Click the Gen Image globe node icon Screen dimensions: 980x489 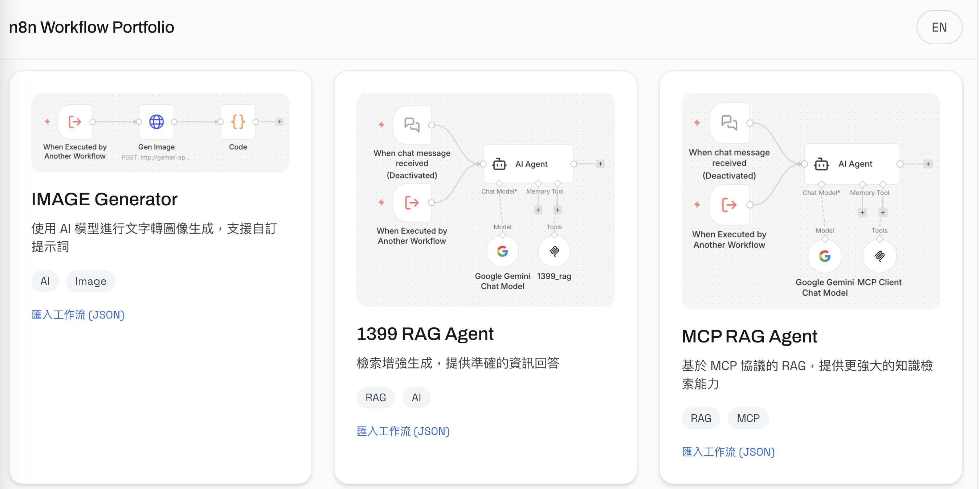tap(156, 122)
